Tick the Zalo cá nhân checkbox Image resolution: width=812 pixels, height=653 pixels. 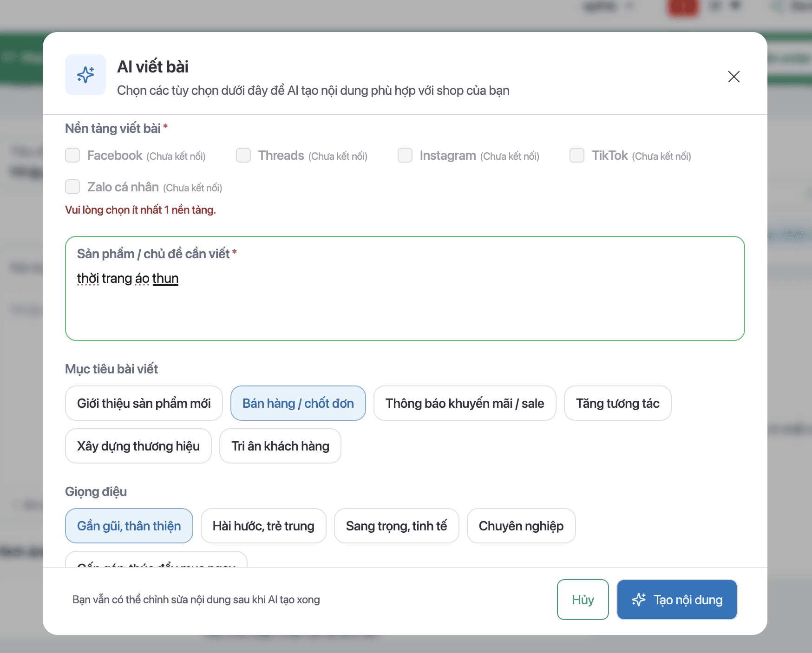point(72,187)
